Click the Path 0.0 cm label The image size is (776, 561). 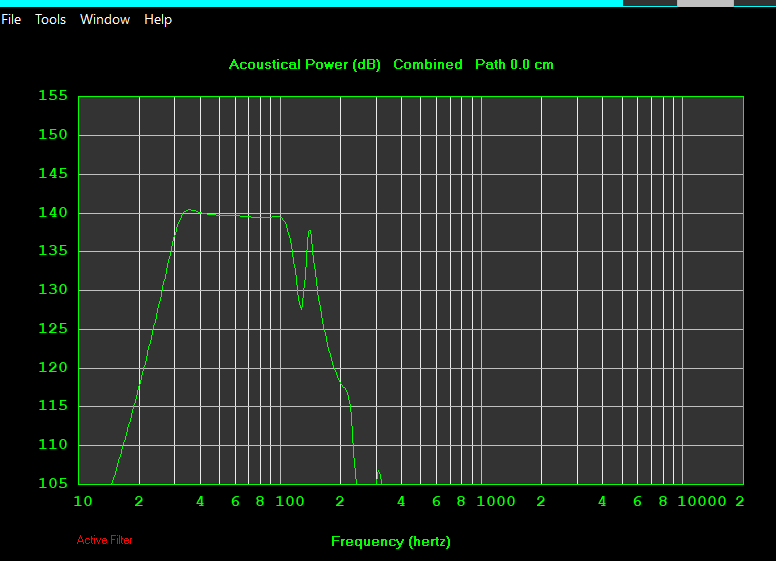pyautogui.click(x=514, y=64)
